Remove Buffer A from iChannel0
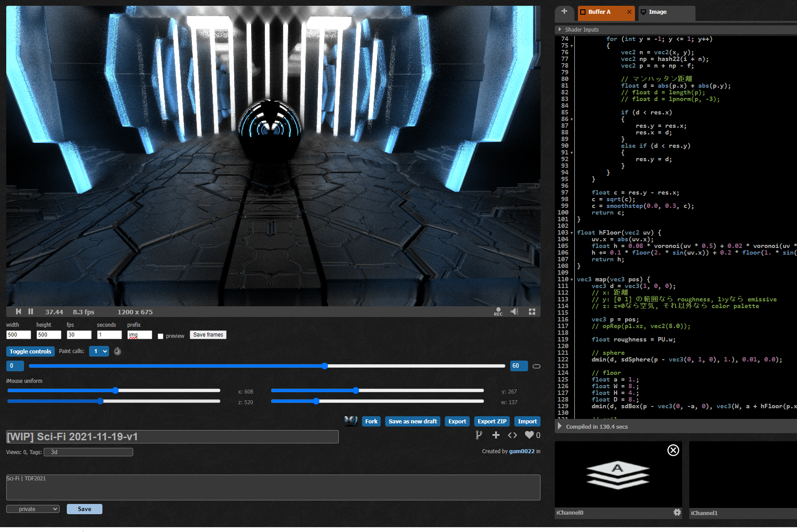Image resolution: width=797 pixels, height=532 pixels. pyautogui.click(x=673, y=450)
